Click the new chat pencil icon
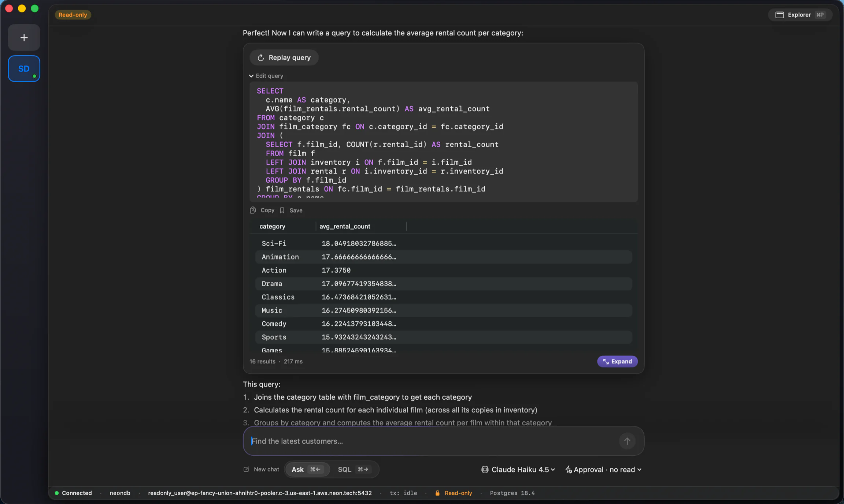This screenshot has width=844, height=504. tap(246, 469)
